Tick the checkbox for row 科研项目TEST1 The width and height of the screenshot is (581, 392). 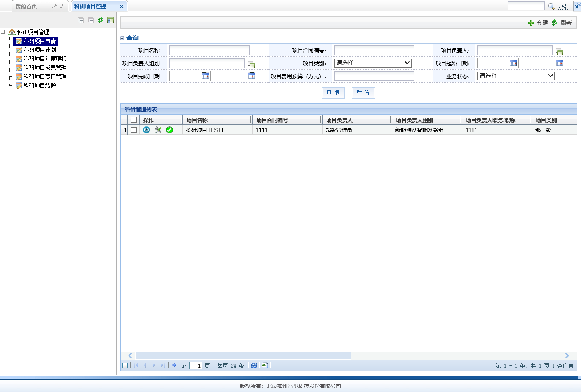[133, 130]
